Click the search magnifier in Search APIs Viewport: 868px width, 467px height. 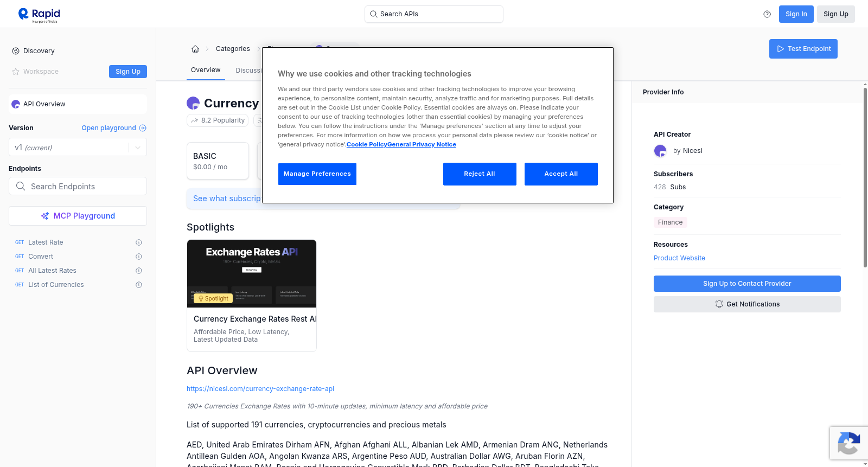tap(374, 14)
